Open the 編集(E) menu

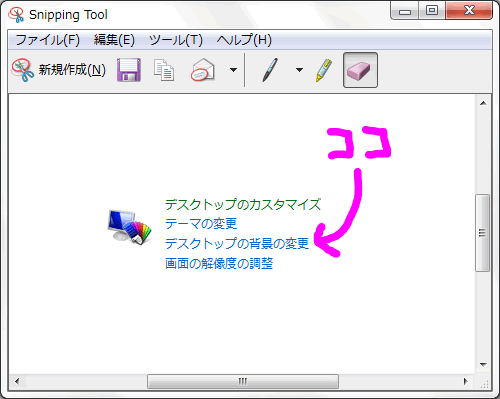click(114, 40)
